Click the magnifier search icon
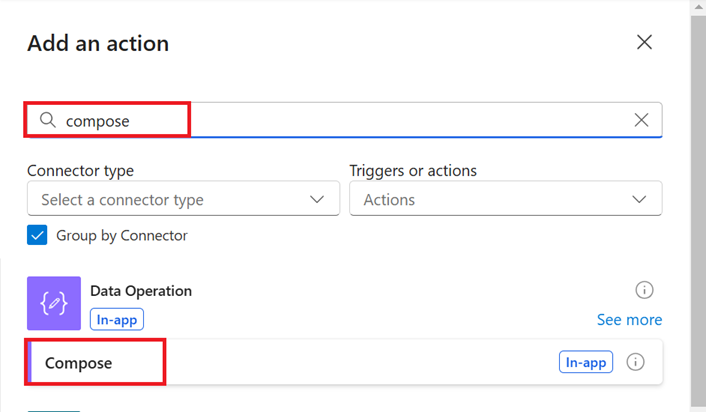Viewport: 706px width, 412px height. 47,120
